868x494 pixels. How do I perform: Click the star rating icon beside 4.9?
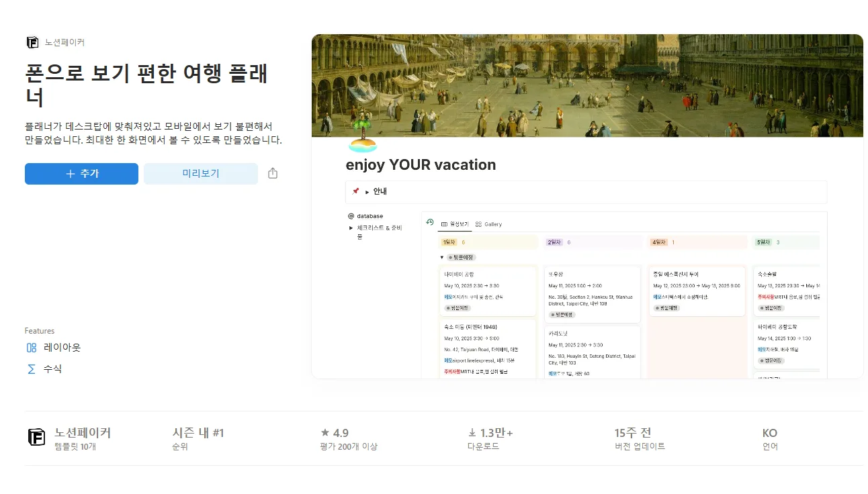(x=325, y=433)
